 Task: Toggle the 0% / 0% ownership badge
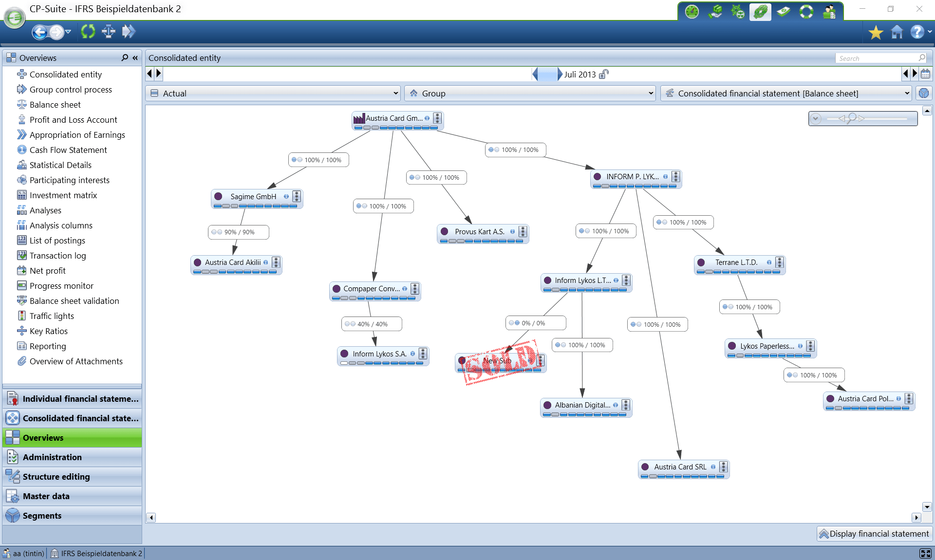click(x=536, y=323)
